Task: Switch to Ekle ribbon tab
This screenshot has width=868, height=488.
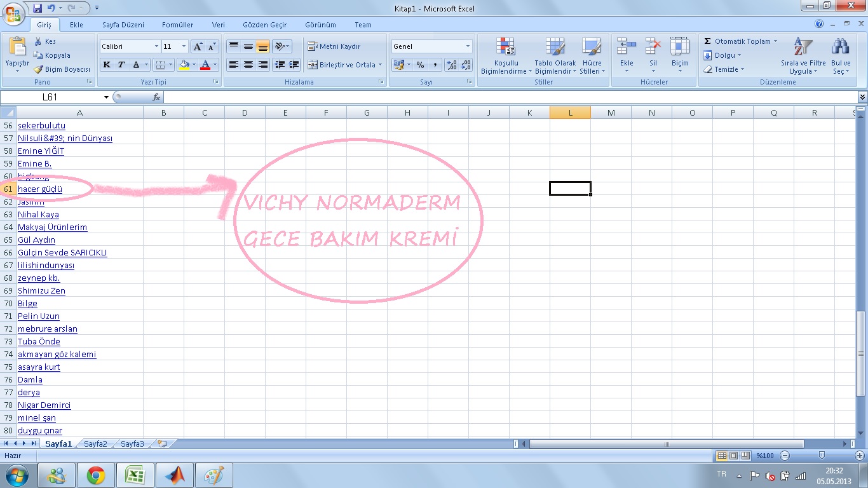Action: [x=76, y=25]
